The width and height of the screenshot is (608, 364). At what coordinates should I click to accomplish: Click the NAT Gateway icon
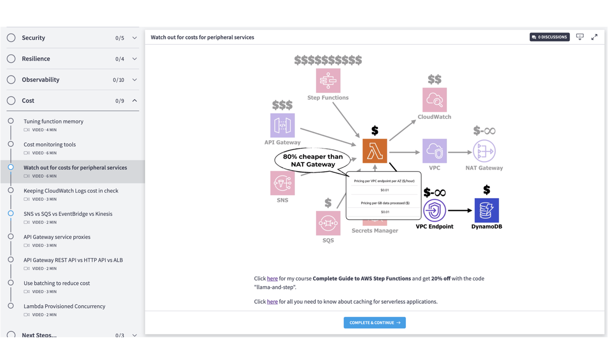(484, 150)
